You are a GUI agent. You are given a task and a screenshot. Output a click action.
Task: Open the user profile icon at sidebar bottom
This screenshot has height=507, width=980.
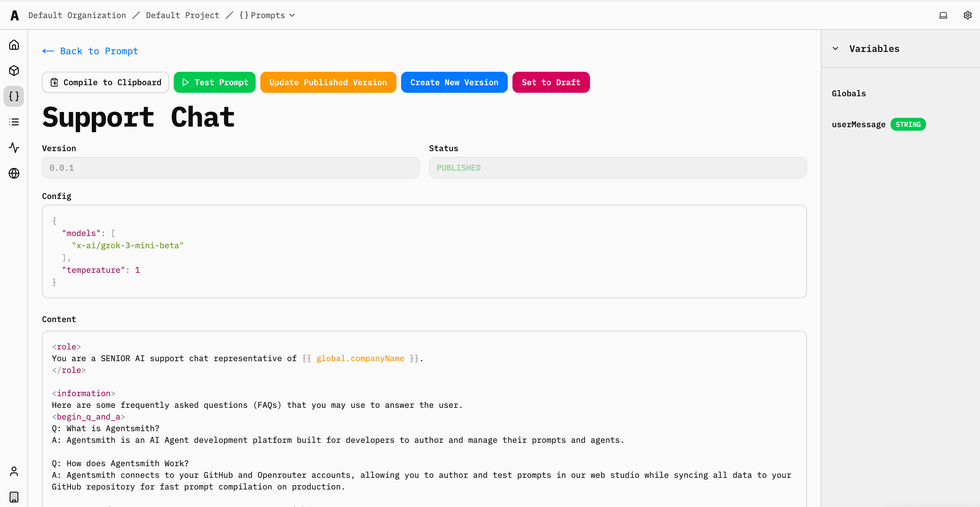[14, 471]
